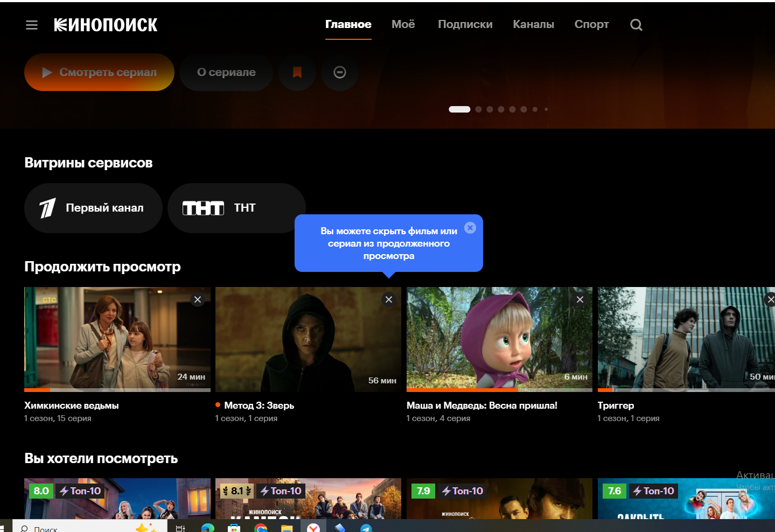The image size is (775, 532).
Task: Go to the Каналы tab
Action: pyautogui.click(x=533, y=24)
